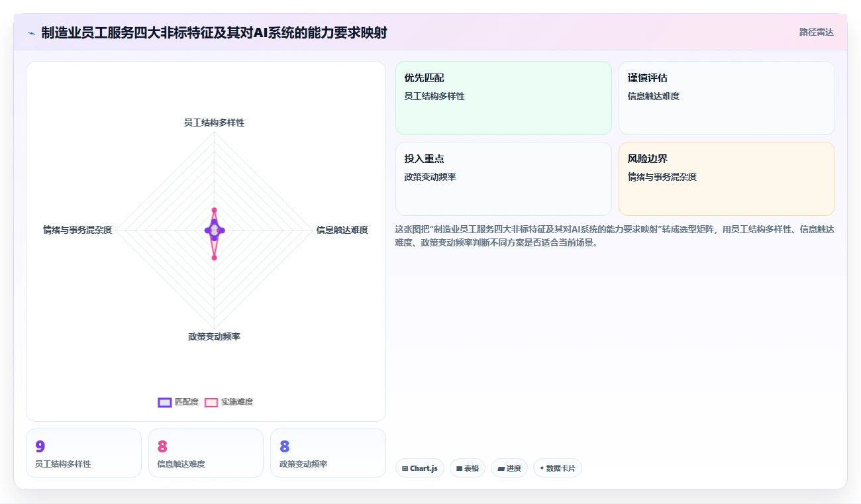Image resolution: width=861 pixels, height=504 pixels.
Task: Click the 情绪与事务混杂度 radar axis label
Action: point(77,230)
